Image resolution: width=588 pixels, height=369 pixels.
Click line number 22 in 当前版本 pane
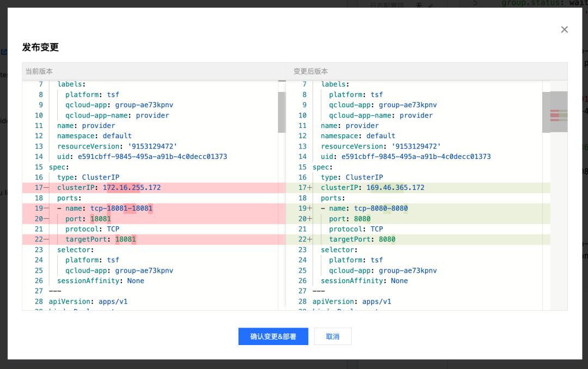pos(39,239)
